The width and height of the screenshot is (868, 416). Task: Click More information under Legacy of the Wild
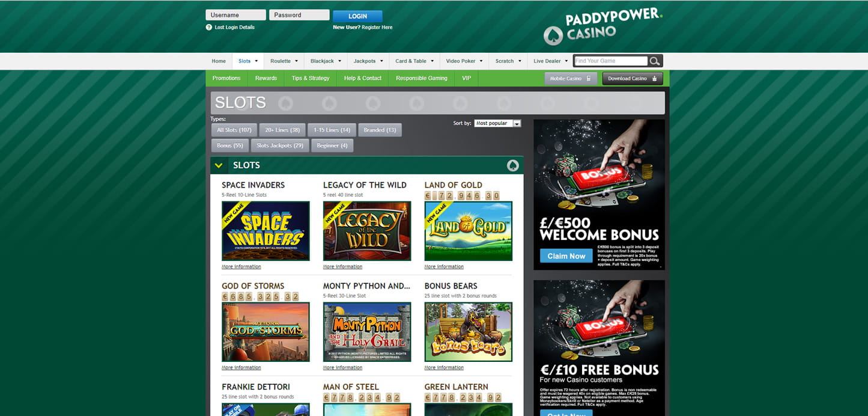(343, 267)
